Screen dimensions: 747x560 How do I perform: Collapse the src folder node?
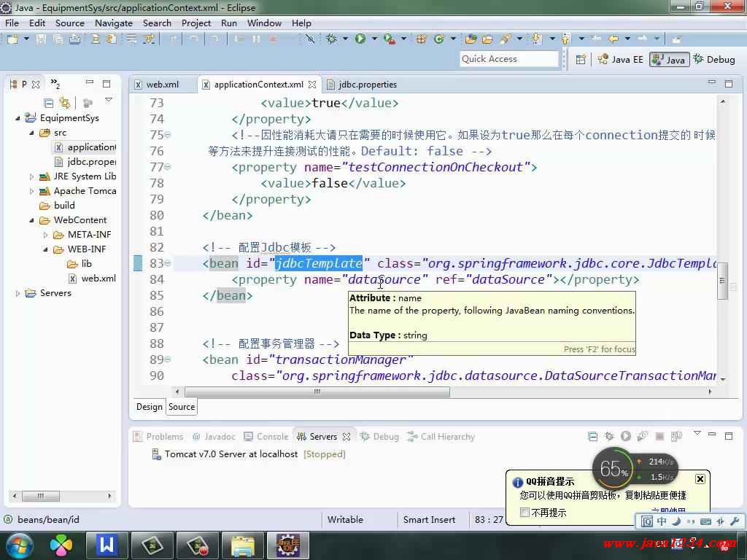[31, 133]
